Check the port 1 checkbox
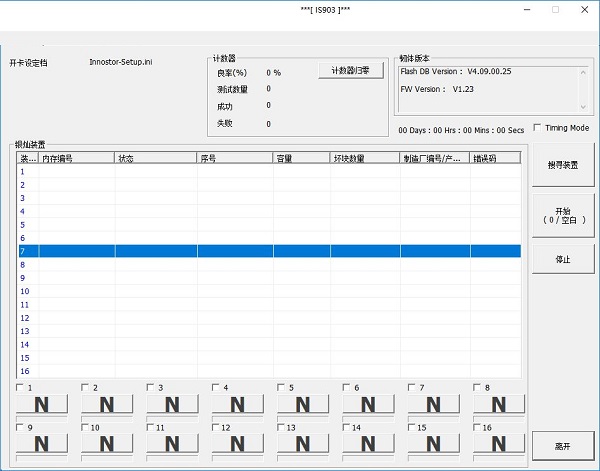The image size is (600, 471). point(20,387)
